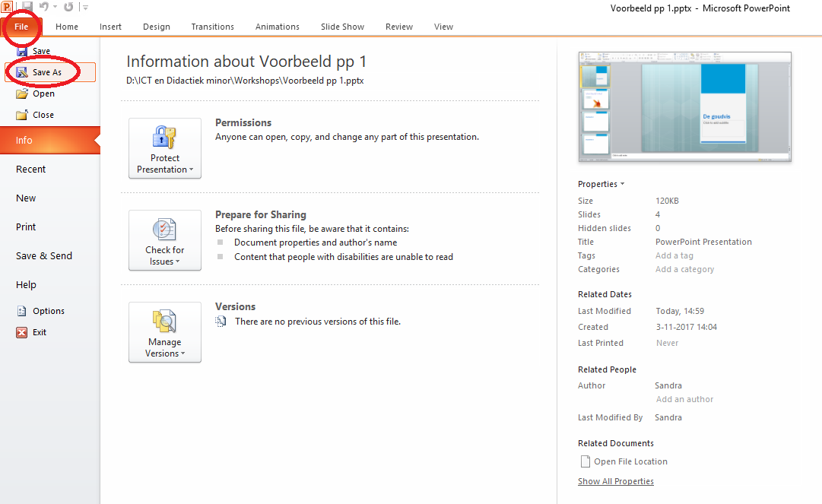Click the presentation preview thumbnail
822x504 pixels.
click(x=684, y=106)
